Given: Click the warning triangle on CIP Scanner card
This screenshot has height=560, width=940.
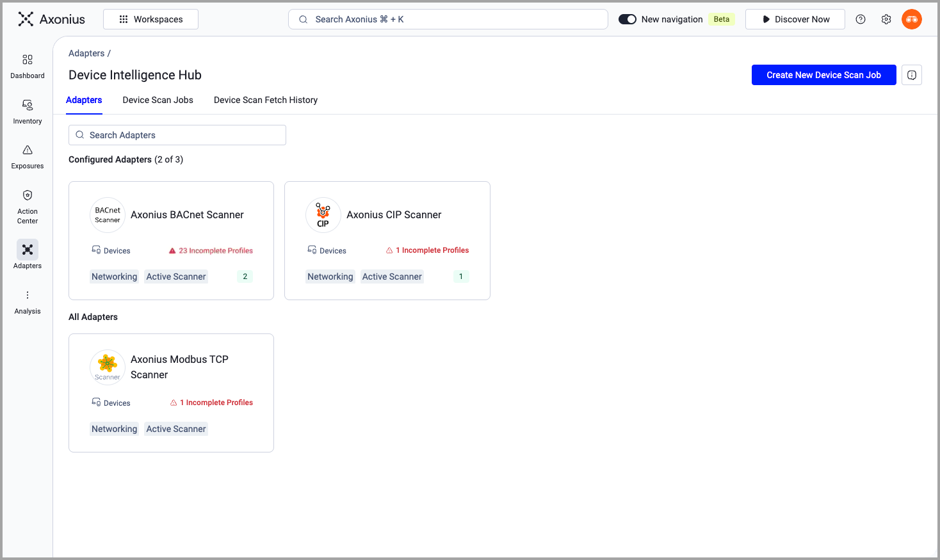Looking at the screenshot, I should [389, 250].
